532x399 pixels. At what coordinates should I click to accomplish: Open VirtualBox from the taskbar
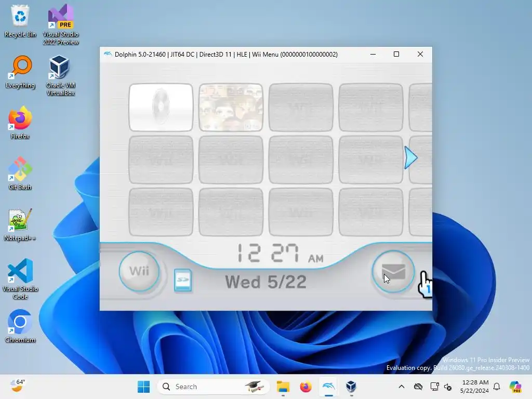click(x=351, y=387)
